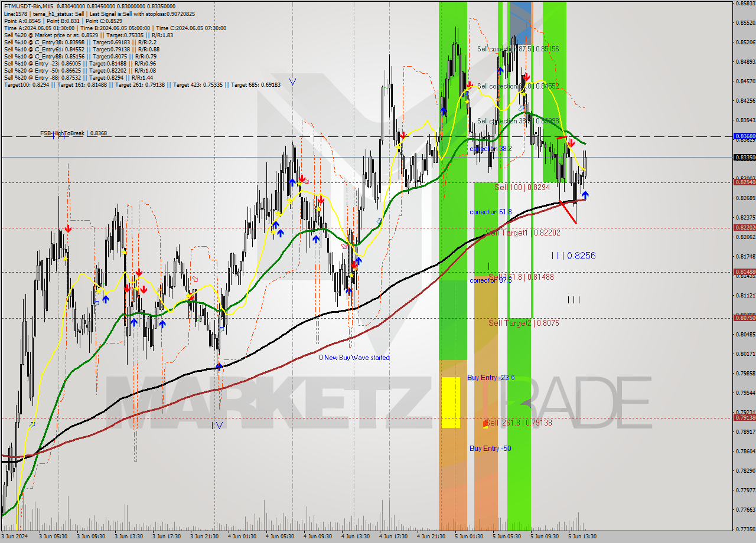Click the blue correction 87.5 label
Viewport: 756px width, 543px height.
click(490, 280)
